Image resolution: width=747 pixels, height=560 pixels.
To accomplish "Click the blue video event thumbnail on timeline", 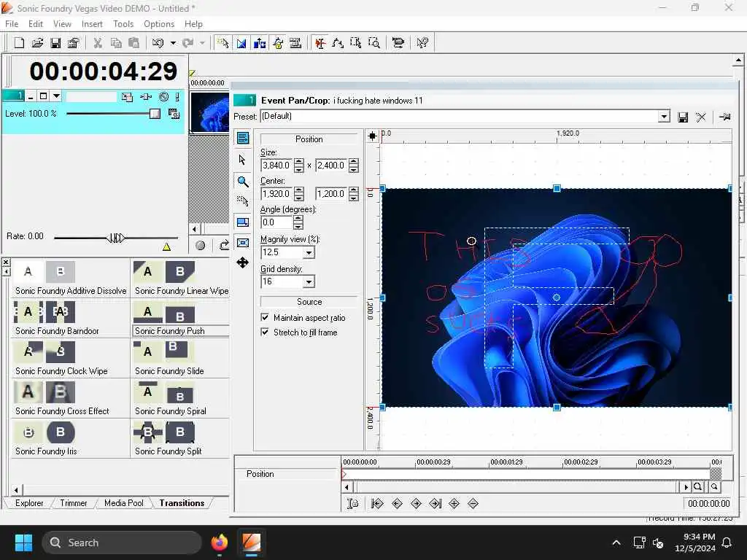I will pyautogui.click(x=209, y=112).
